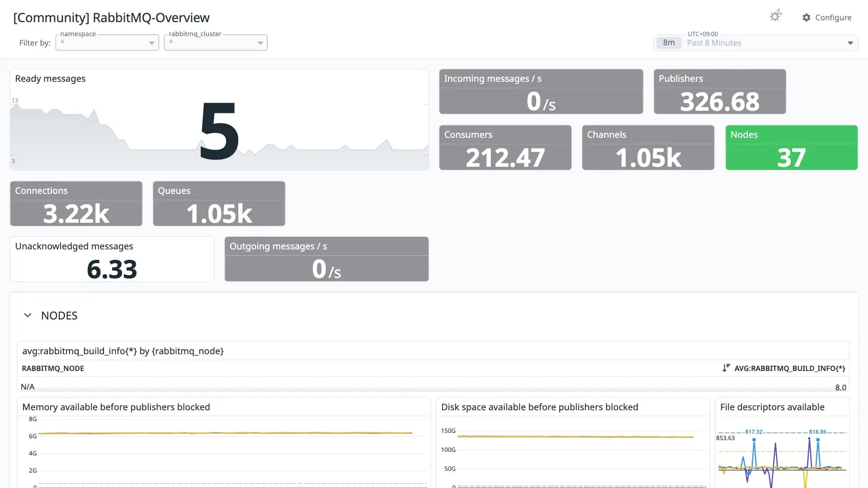Click the Connections 3.22k tile
The height and width of the screenshot is (488, 868).
76,204
